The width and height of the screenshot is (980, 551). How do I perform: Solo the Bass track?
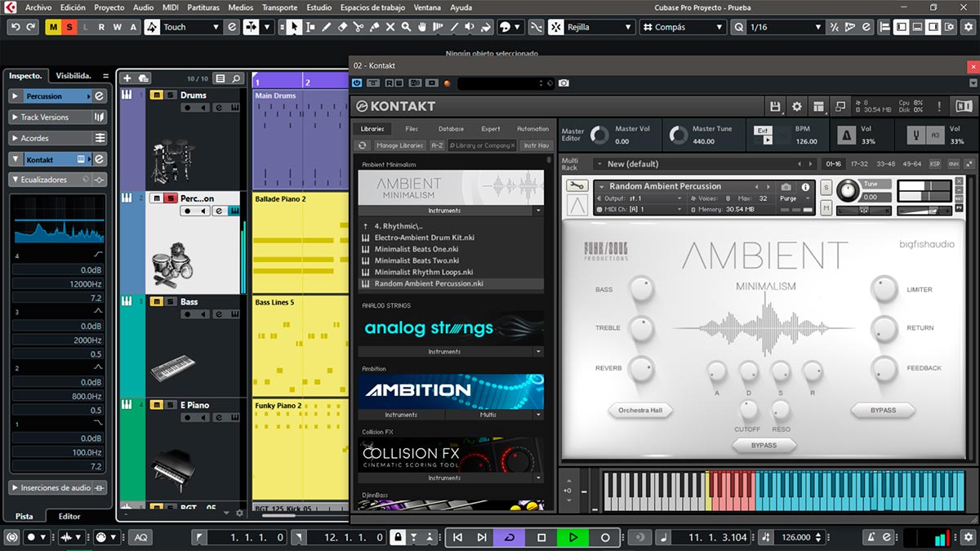pos(171,302)
